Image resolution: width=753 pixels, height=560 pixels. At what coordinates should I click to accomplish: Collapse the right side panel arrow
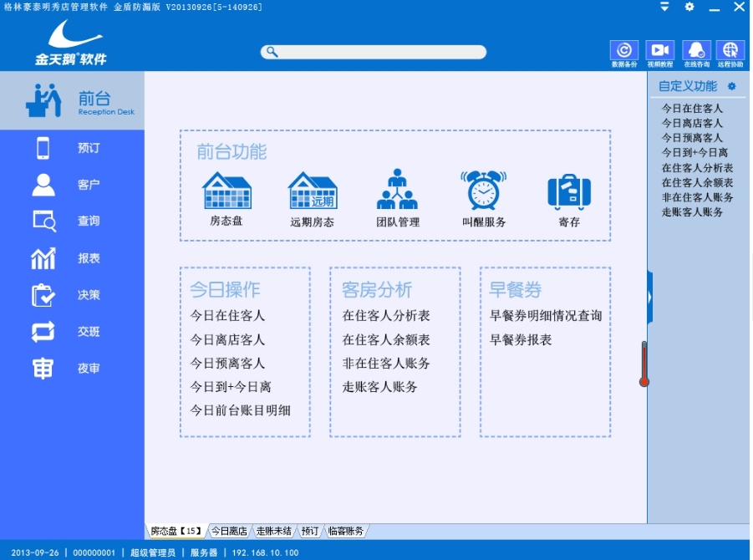click(650, 297)
